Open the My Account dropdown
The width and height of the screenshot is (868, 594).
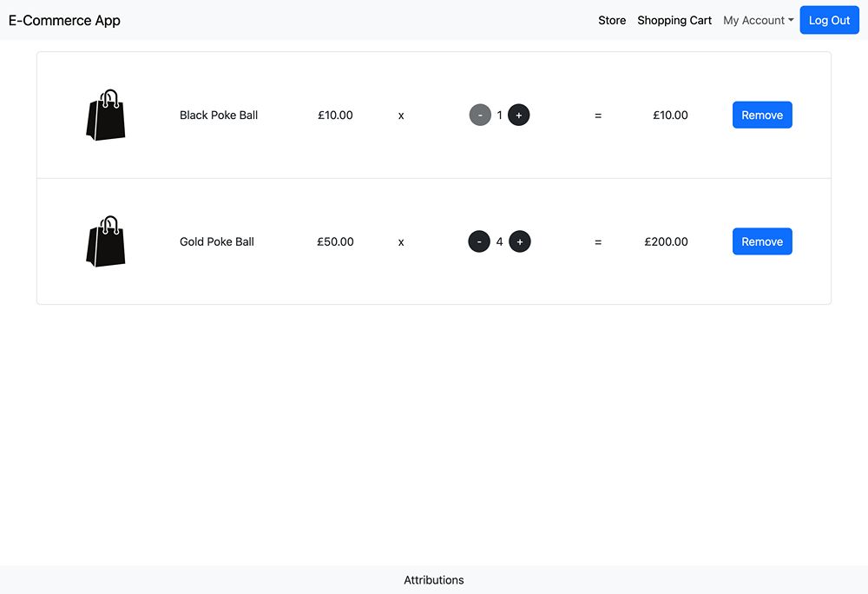pos(758,20)
